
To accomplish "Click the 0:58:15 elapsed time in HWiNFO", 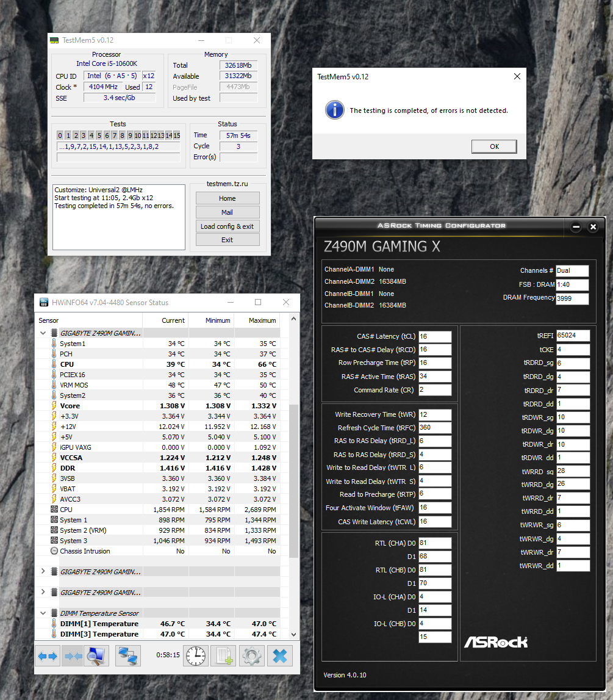I will [x=168, y=655].
